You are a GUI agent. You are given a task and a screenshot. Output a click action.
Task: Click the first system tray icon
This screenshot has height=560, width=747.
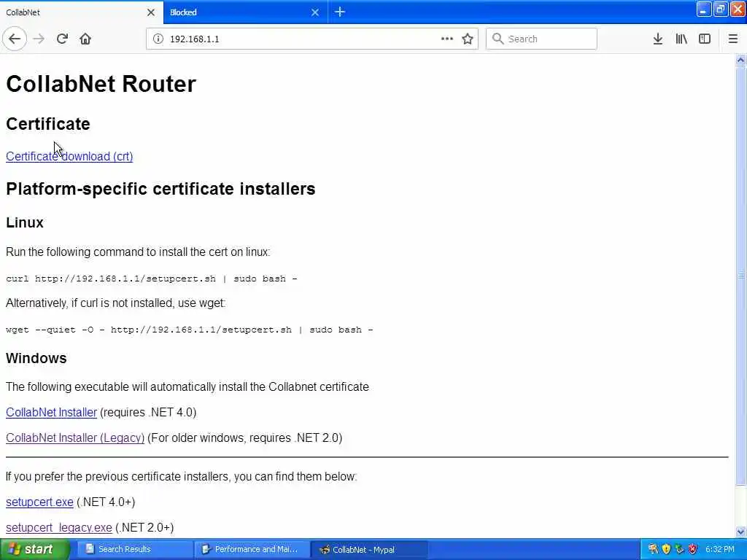pyautogui.click(x=653, y=549)
